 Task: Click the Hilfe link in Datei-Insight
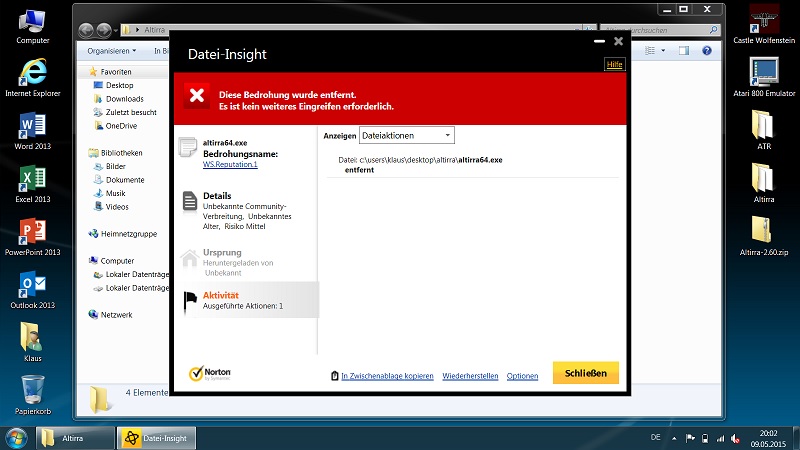click(614, 64)
